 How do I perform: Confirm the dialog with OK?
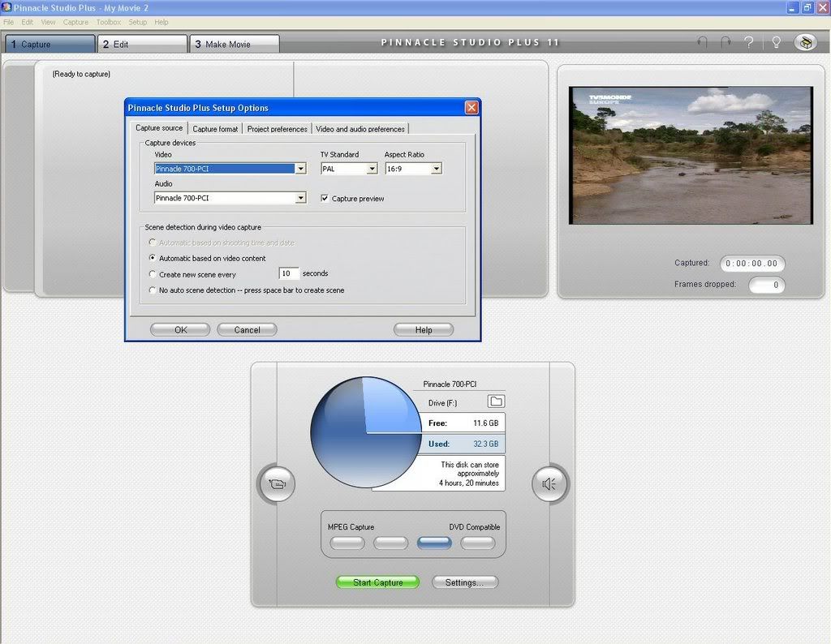(180, 329)
